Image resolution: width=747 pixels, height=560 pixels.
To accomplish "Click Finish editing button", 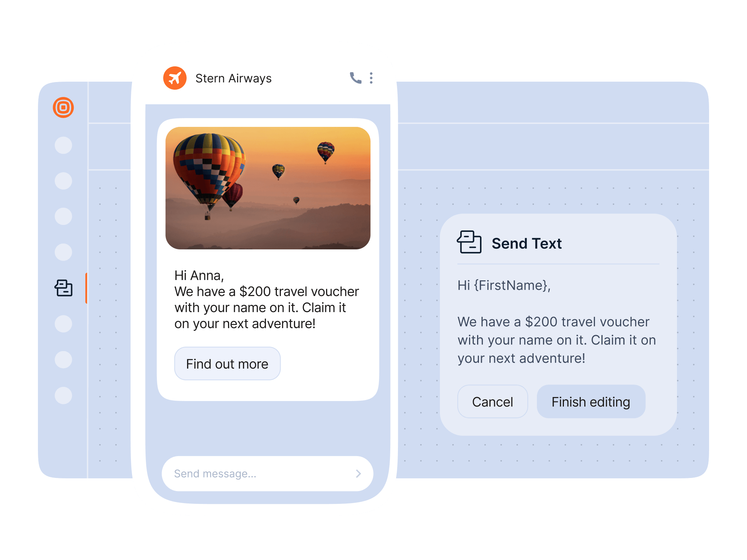I will [x=591, y=402].
